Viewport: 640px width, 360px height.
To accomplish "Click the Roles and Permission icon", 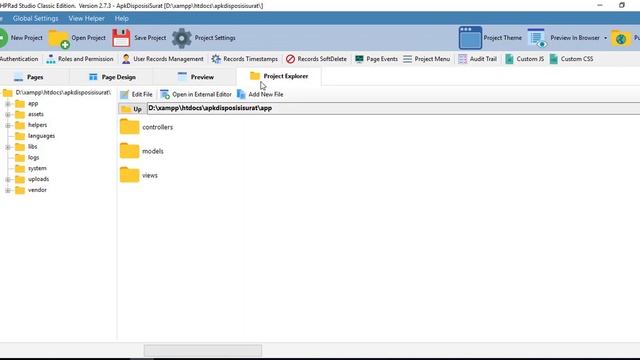I will click(51, 59).
